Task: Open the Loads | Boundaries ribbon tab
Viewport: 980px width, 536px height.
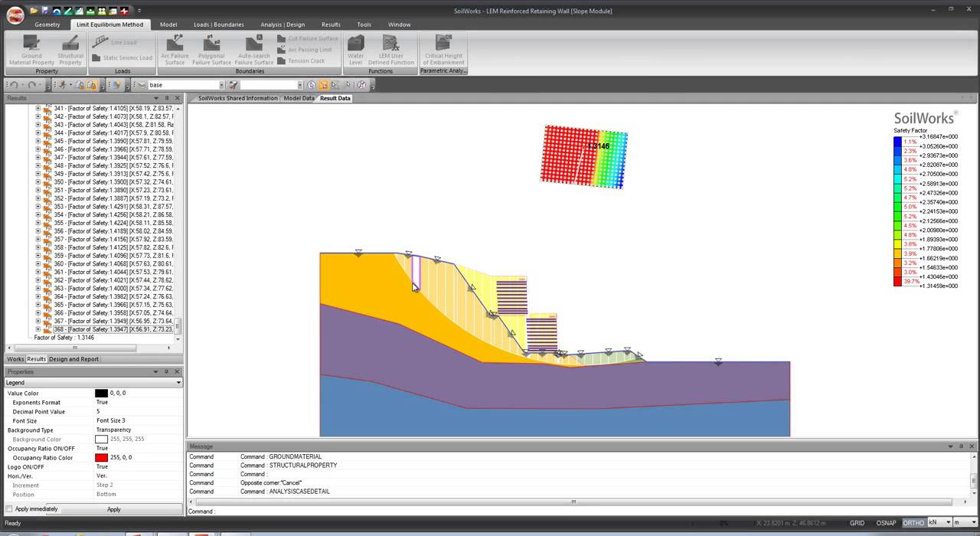Action: (x=218, y=25)
